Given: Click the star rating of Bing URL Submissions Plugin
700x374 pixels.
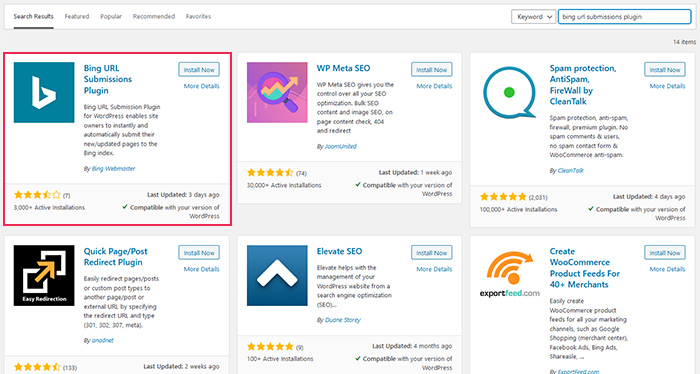Looking at the screenshot, I should pos(37,195).
